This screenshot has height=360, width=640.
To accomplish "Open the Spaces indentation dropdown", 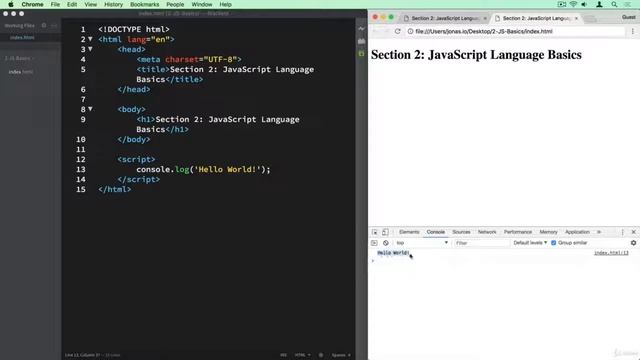I will tap(341, 355).
